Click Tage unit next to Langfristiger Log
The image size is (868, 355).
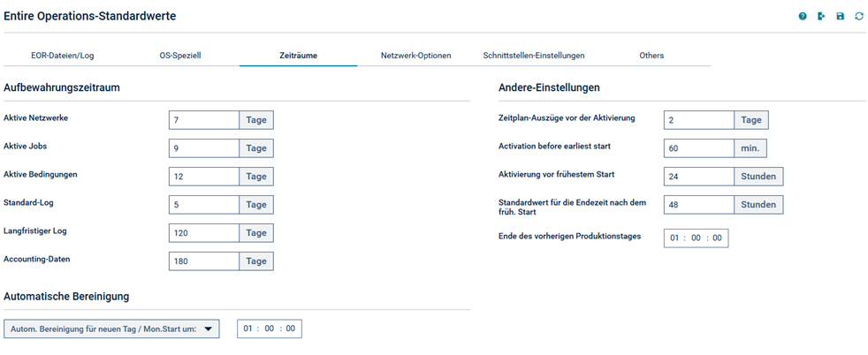tap(256, 233)
